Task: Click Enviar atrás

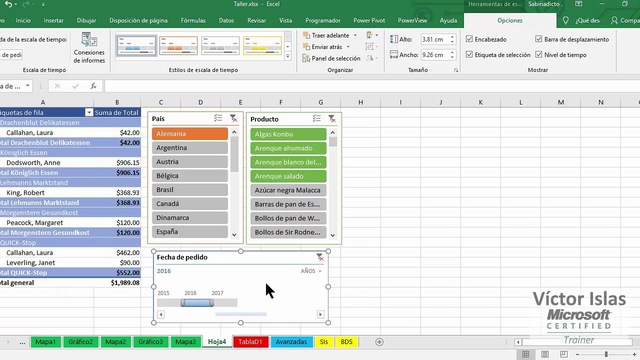Action: point(322,47)
